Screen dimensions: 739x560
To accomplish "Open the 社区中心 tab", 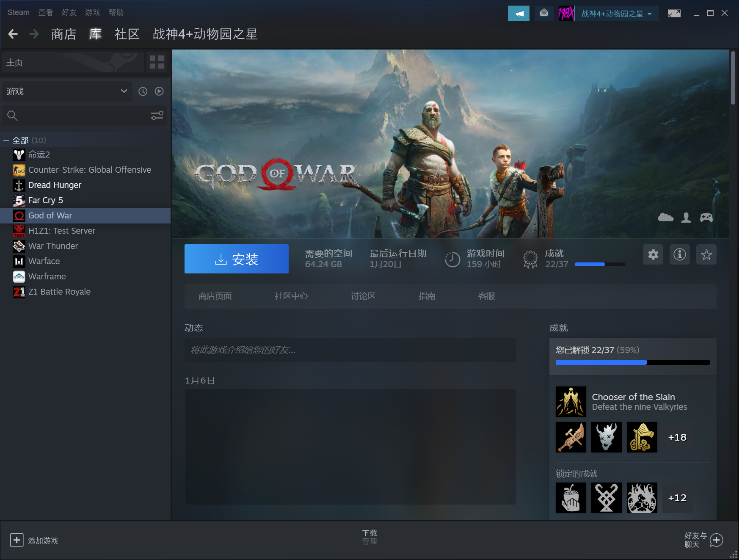I will click(291, 296).
